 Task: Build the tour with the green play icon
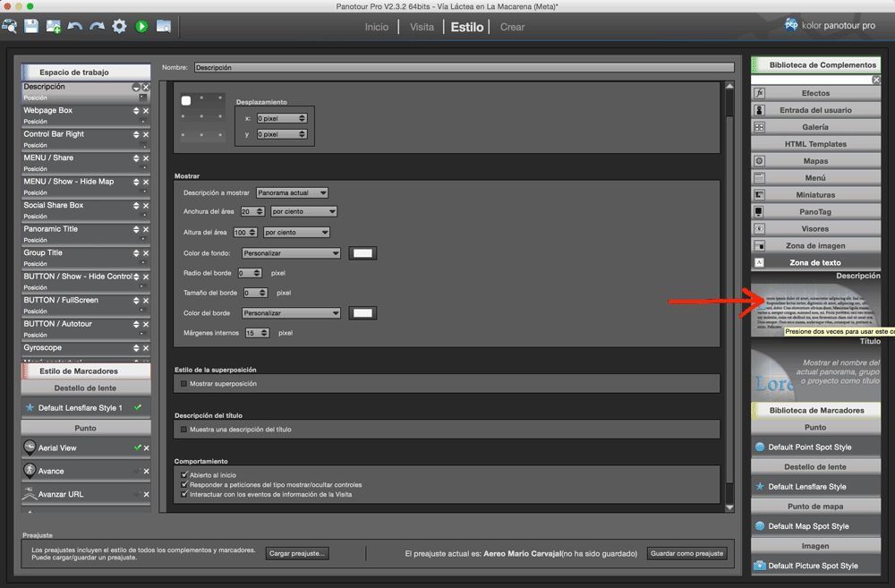pos(141,26)
